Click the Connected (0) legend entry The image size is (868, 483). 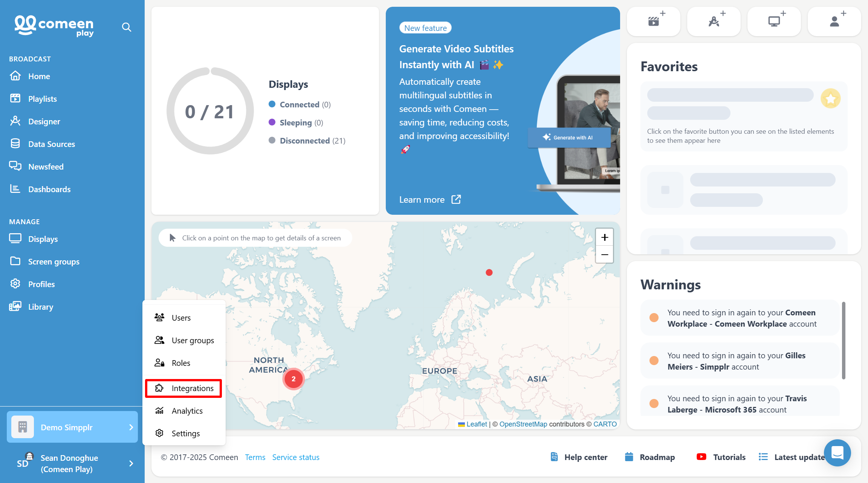[300, 104]
